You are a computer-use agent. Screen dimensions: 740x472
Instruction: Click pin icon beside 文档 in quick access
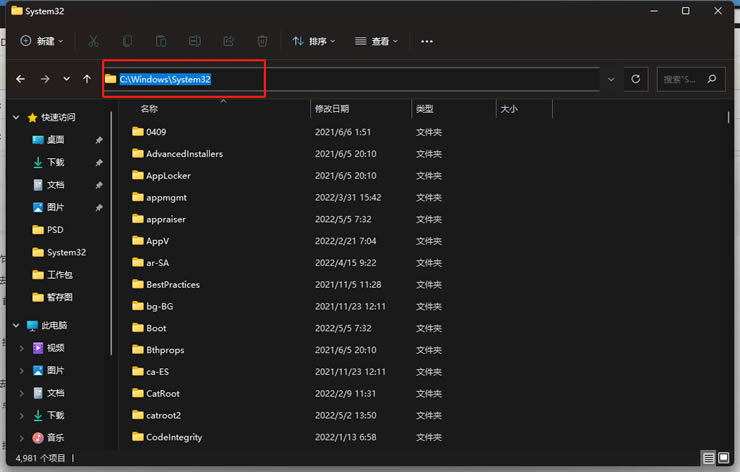tap(99, 185)
